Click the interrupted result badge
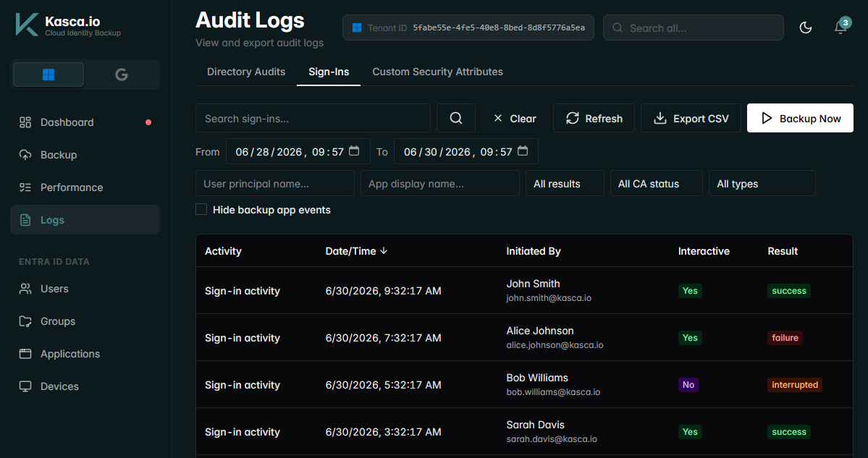868x458 pixels. pos(794,385)
